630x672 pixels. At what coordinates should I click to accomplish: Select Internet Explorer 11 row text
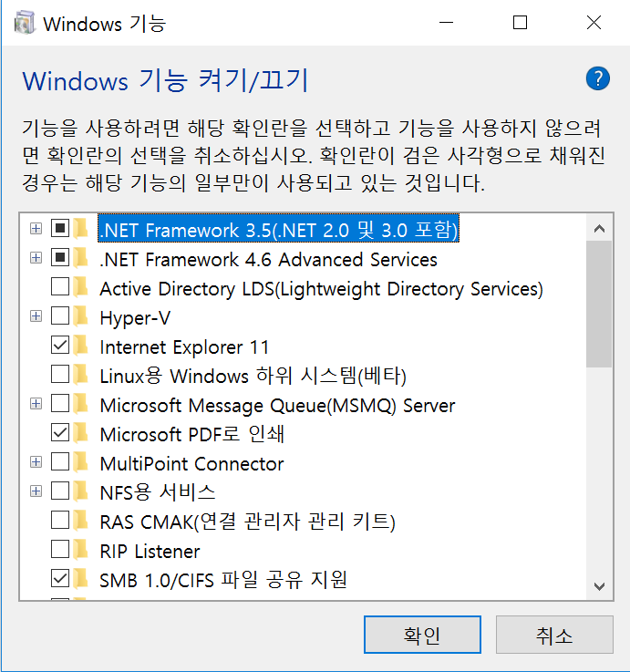pyautogui.click(x=184, y=347)
